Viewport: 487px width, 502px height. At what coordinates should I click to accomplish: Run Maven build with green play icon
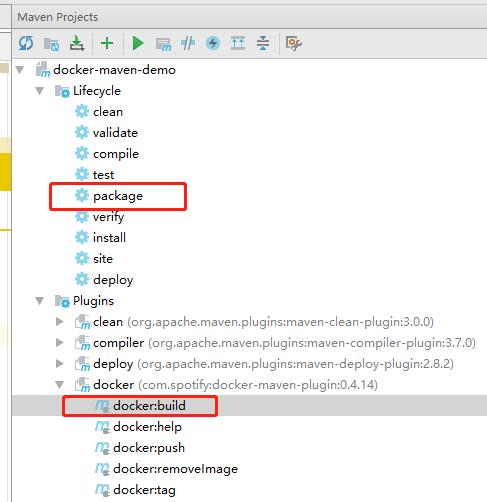[138, 43]
